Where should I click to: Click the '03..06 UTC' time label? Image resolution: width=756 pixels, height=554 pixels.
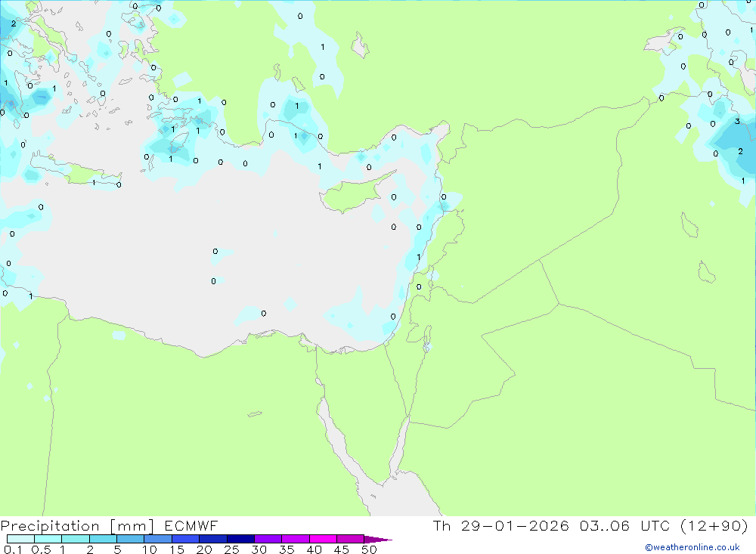625,525
